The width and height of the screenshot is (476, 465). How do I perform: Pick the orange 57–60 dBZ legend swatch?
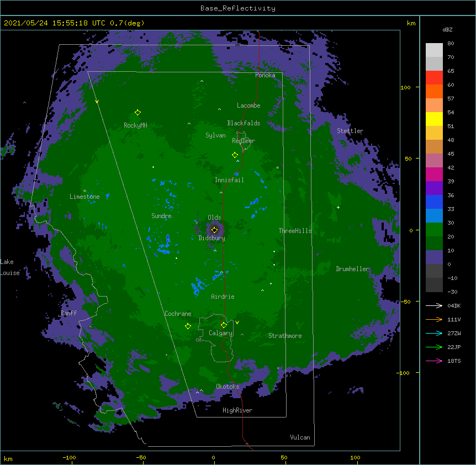(434, 91)
